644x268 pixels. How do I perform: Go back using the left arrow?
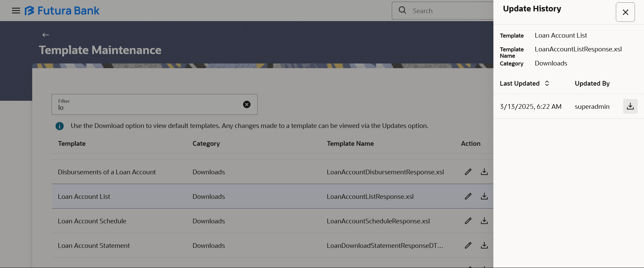coord(46,35)
